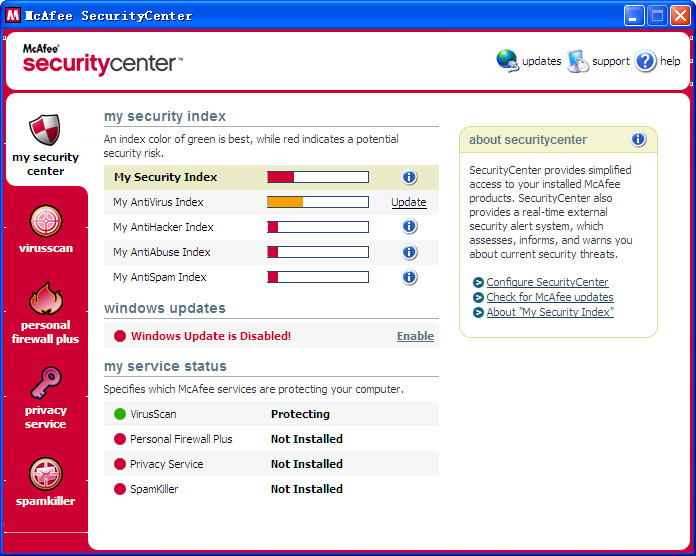Click Update link for AntiVirus Index
The image size is (696, 556).
408,202
